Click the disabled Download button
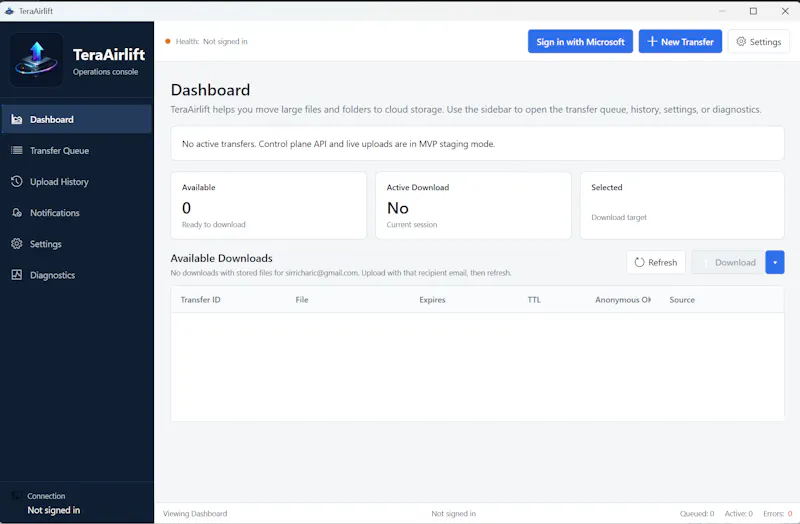 728,262
